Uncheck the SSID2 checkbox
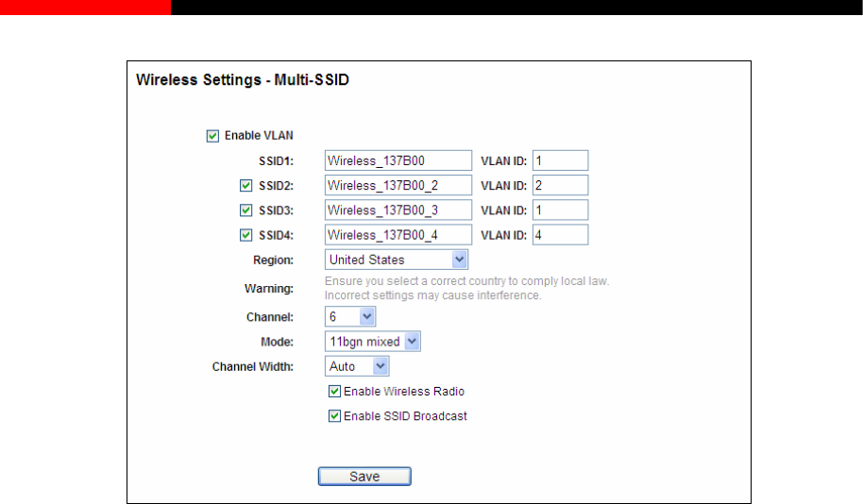 246,186
